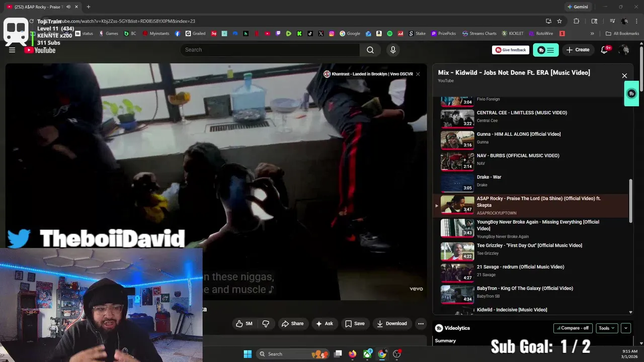644x362 pixels.
Task: Select the Videolytics Summary tab
Action: coord(445,340)
